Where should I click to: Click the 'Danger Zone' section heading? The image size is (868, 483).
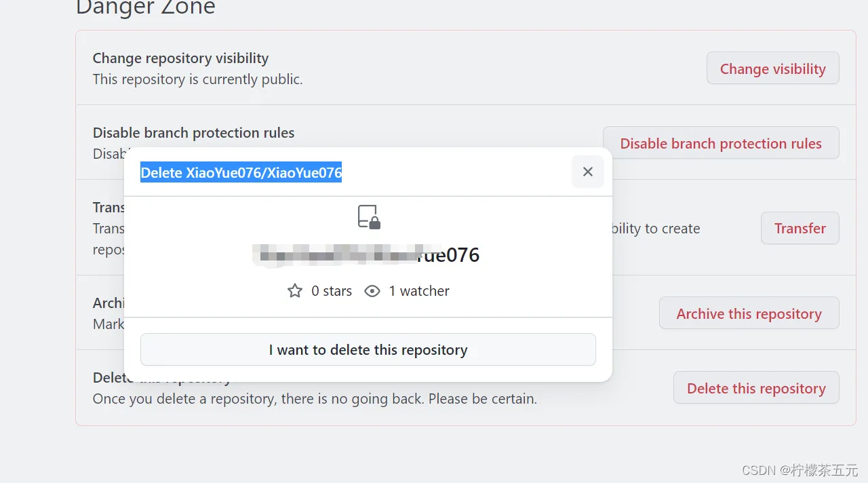click(x=145, y=8)
